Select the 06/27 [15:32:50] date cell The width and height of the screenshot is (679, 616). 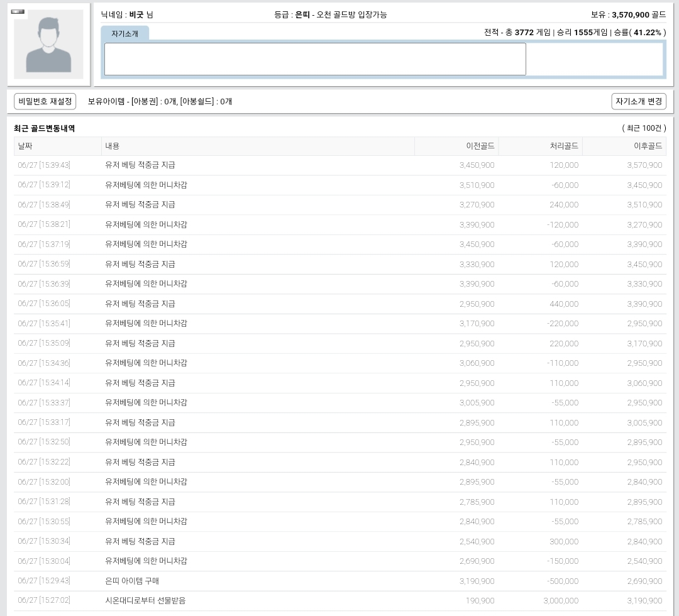(x=44, y=442)
